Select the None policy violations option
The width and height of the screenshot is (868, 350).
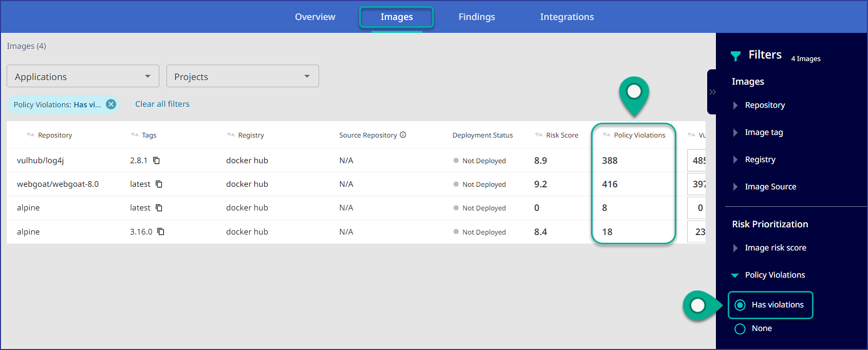click(x=740, y=329)
